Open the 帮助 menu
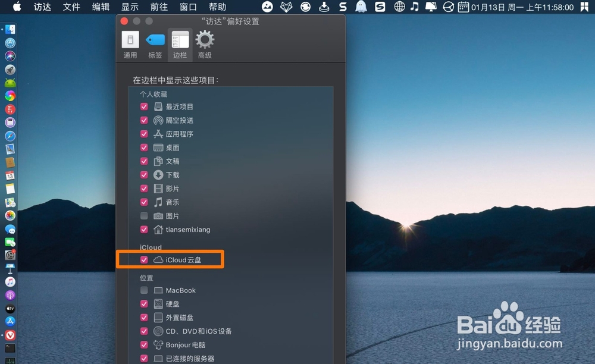 click(217, 7)
